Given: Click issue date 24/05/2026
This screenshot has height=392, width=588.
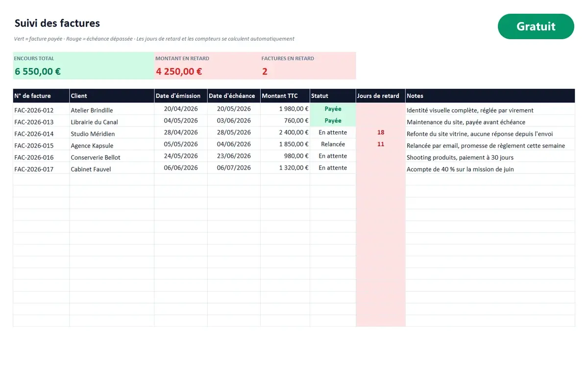Looking at the screenshot, I should click(181, 156).
